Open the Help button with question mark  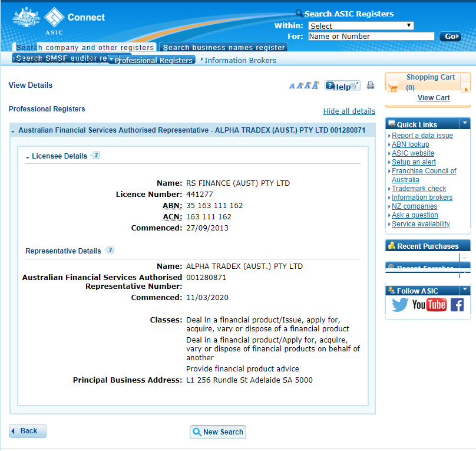[342, 86]
